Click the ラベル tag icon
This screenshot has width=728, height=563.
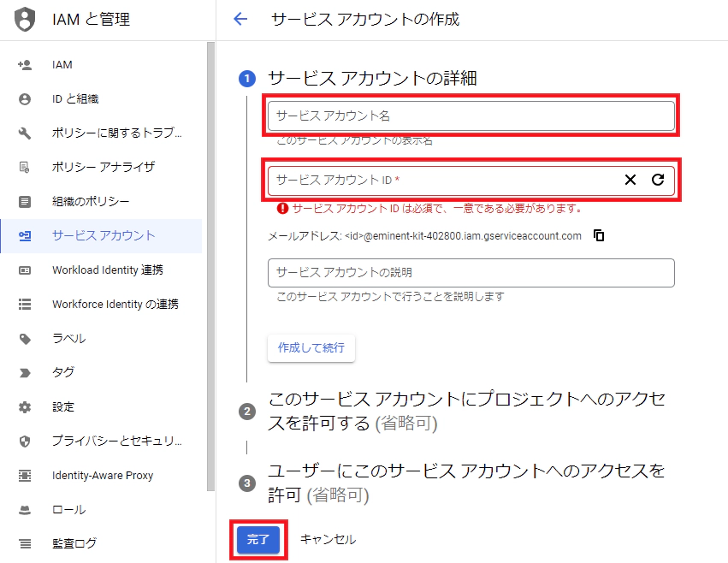click(25, 339)
